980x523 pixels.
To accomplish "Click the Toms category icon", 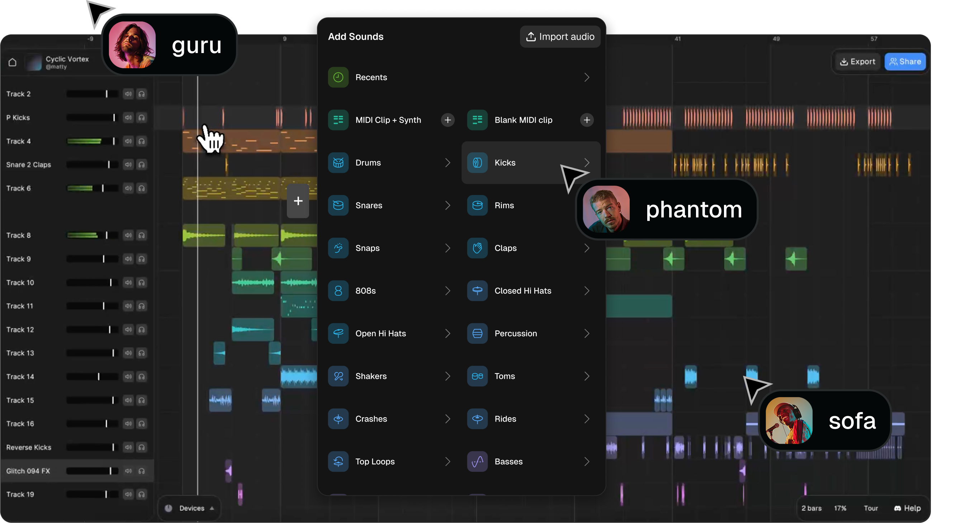I will [477, 376].
